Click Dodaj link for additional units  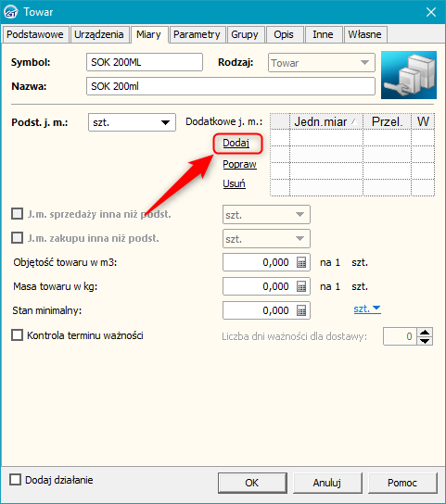click(x=236, y=143)
